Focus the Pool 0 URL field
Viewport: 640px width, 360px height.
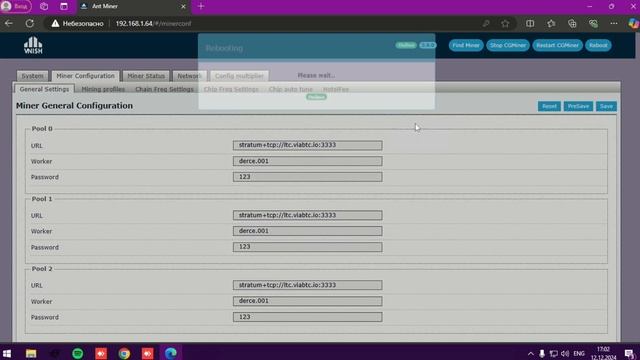pos(307,145)
